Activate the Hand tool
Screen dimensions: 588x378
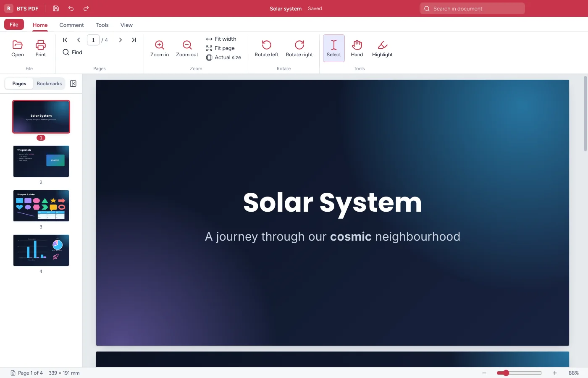point(357,48)
